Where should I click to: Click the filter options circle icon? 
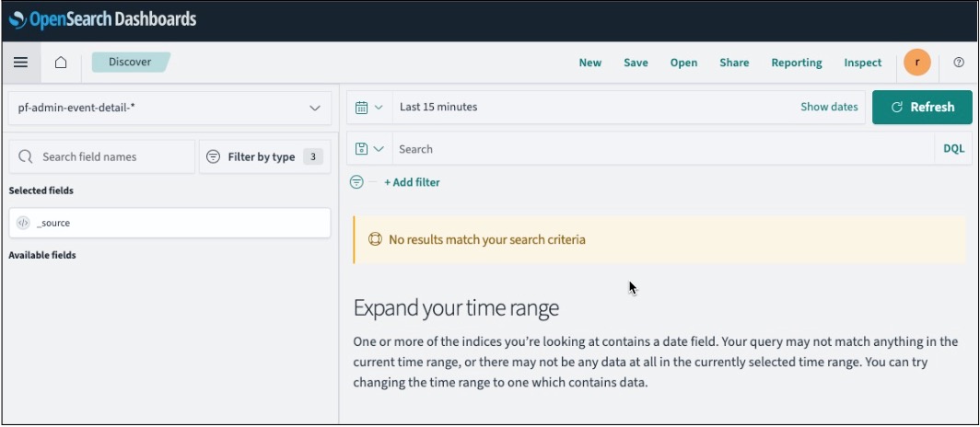click(356, 182)
